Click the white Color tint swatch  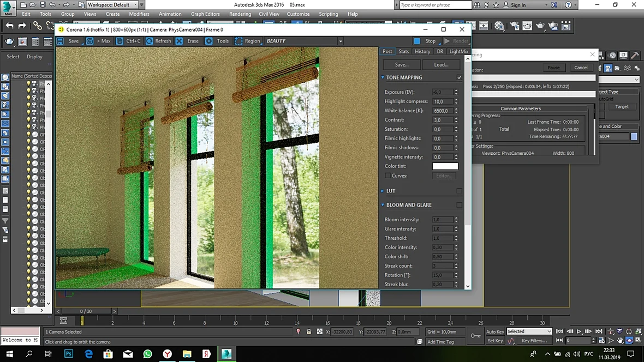pos(445,166)
